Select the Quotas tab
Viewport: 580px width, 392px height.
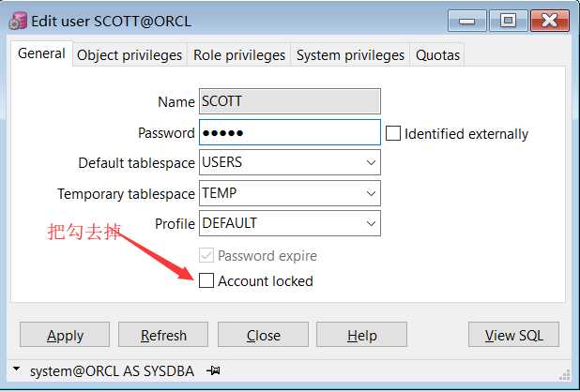coord(437,55)
